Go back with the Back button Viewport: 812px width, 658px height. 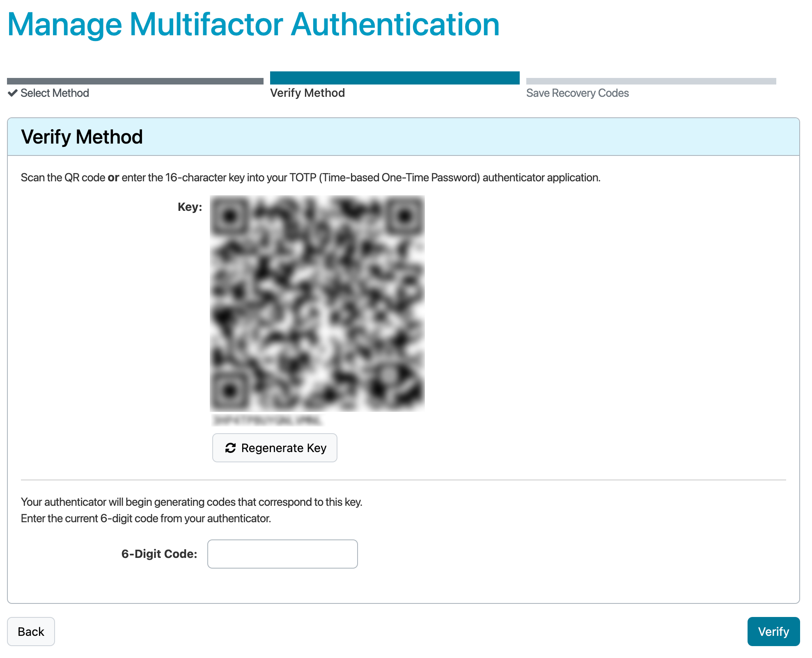click(31, 631)
